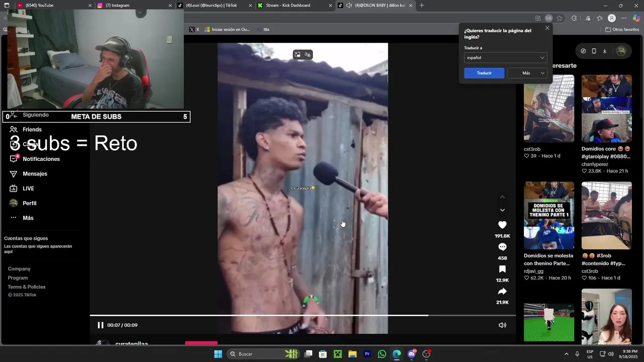Image resolution: width=644 pixels, height=362 pixels.
Task: Open the X bookmark
Action: click(194, 29)
